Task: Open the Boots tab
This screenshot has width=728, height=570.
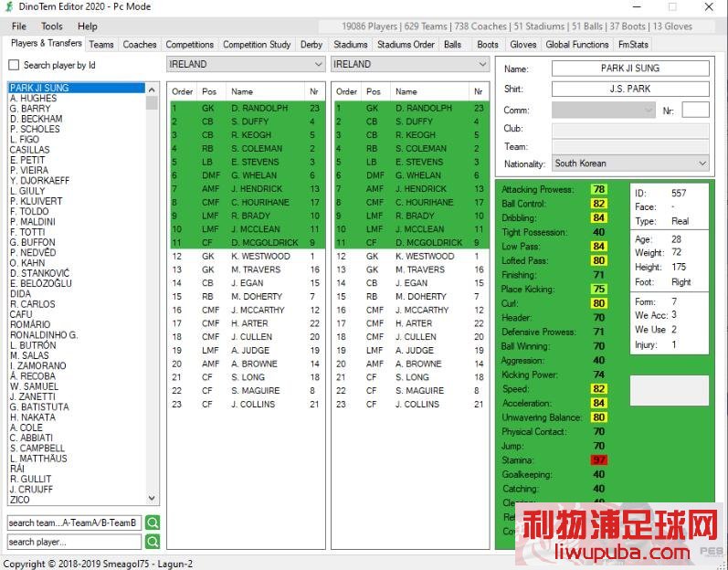Action: [488, 45]
